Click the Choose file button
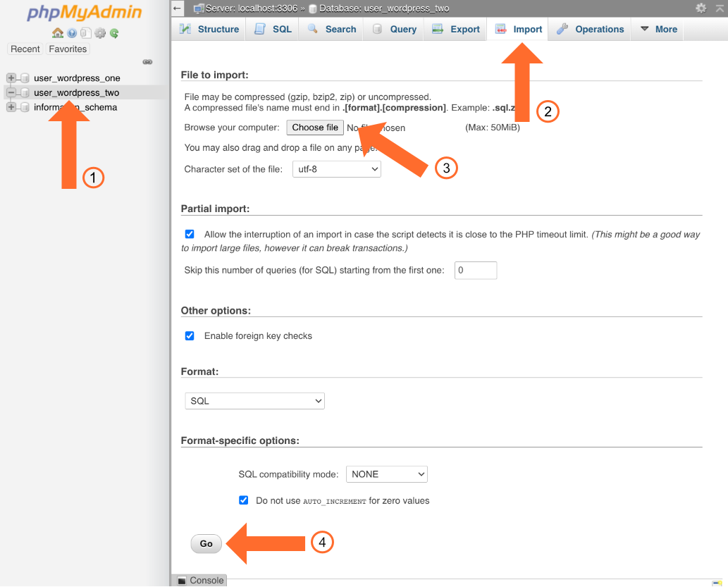728x587 pixels. [x=315, y=128]
